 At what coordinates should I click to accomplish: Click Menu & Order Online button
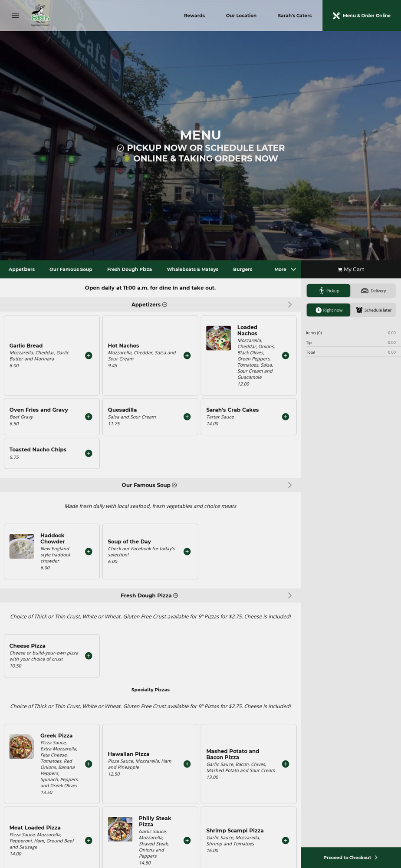coord(362,16)
